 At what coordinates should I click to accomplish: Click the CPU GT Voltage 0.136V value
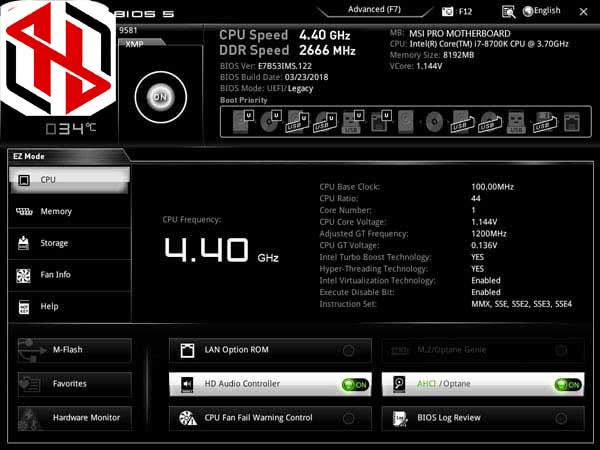tap(484, 245)
